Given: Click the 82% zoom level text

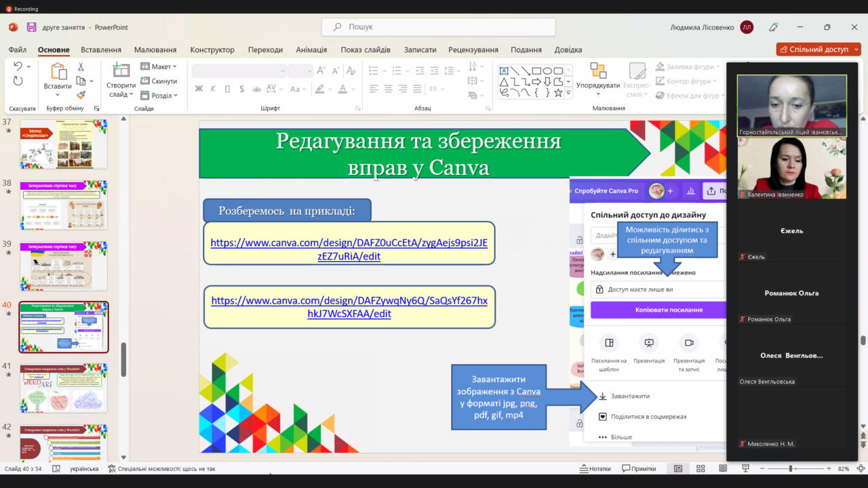Looking at the screenshot, I should point(844,468).
